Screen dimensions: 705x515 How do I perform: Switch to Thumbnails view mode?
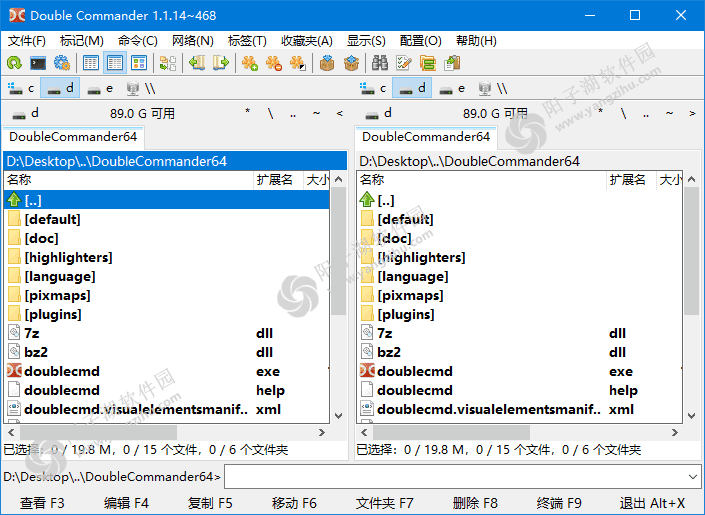[x=139, y=63]
